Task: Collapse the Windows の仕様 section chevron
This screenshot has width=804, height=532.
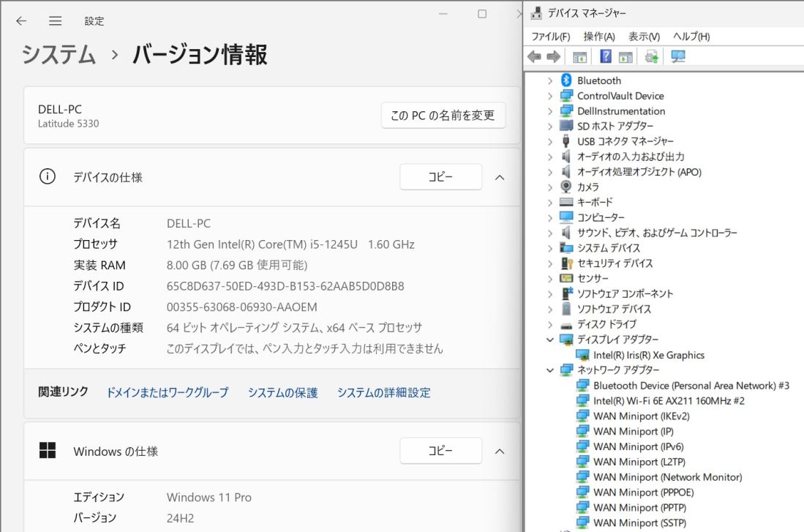Action: [500, 452]
